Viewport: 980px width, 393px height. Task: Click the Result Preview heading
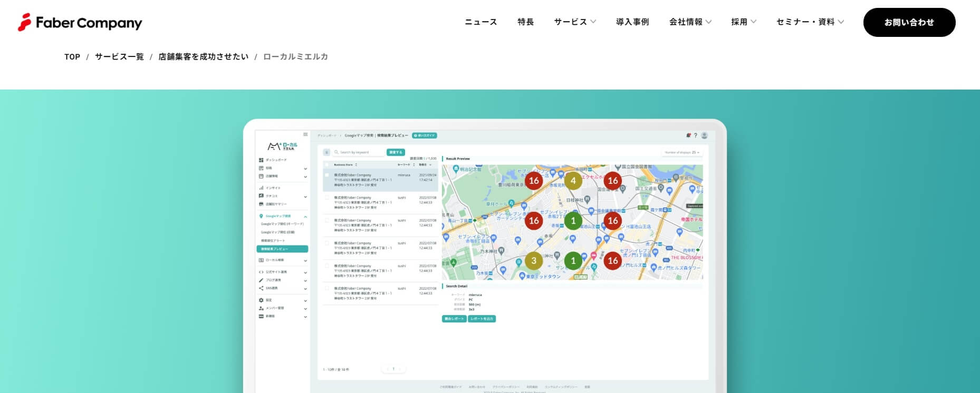pyautogui.click(x=458, y=159)
